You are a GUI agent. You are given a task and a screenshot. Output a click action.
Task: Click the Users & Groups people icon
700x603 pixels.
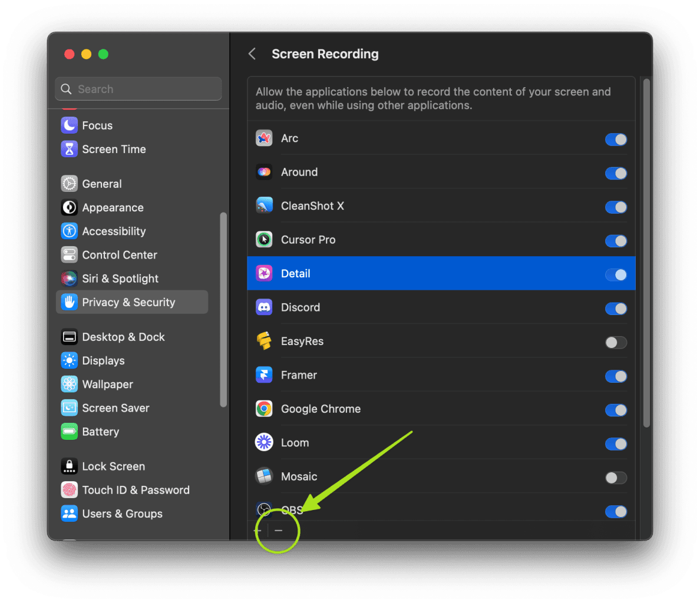69,513
